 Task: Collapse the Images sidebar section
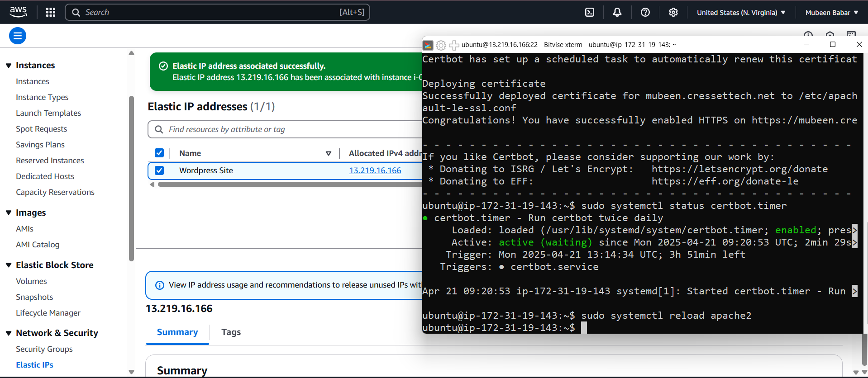click(9, 213)
